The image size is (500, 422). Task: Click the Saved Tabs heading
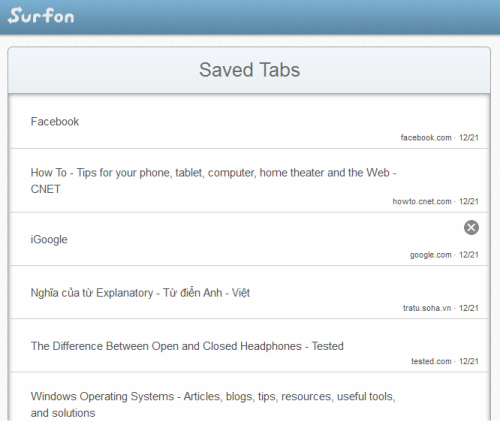tap(249, 70)
